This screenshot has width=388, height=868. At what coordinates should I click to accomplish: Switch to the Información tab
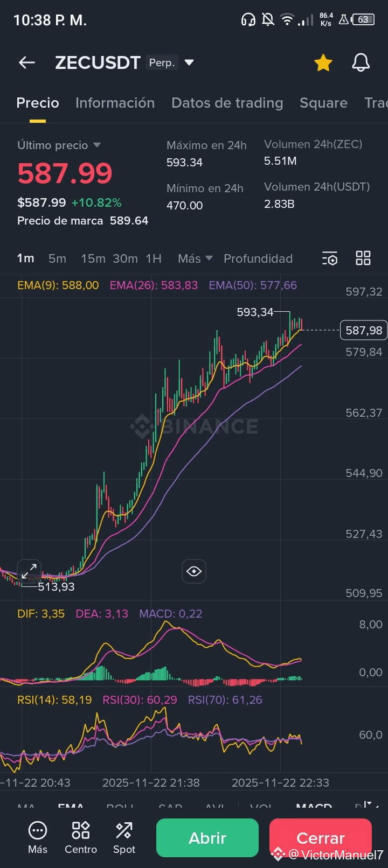pyautogui.click(x=115, y=103)
